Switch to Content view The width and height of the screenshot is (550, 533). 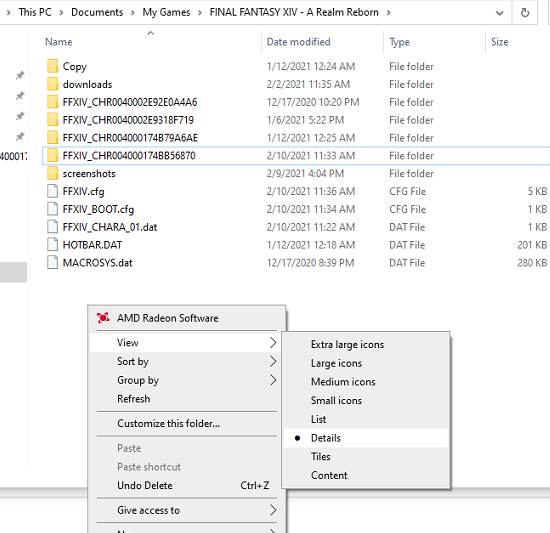365,475
